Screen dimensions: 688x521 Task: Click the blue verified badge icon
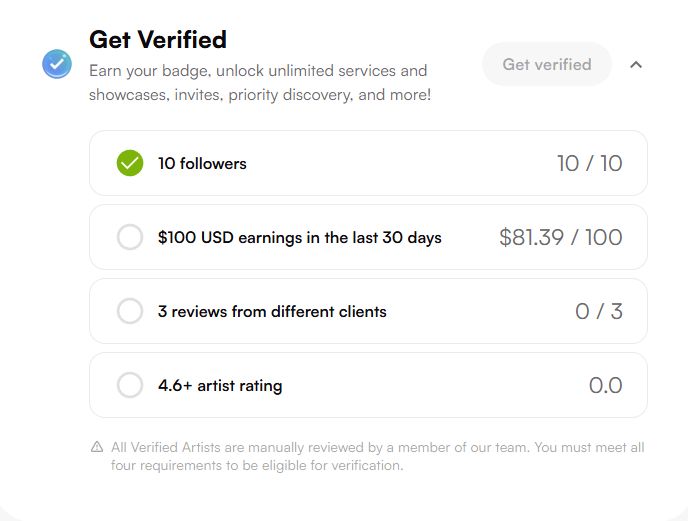[57, 64]
